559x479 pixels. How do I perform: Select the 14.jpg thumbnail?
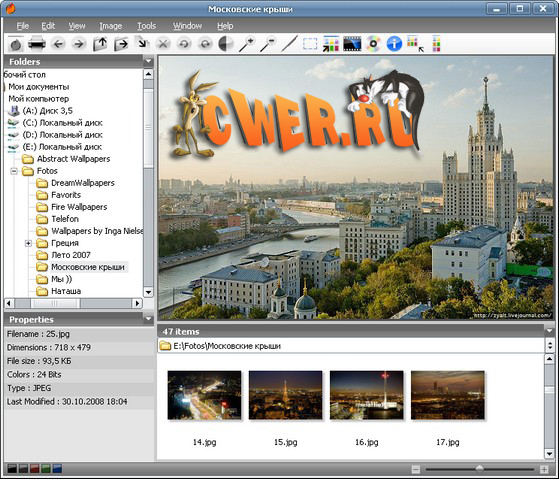204,395
